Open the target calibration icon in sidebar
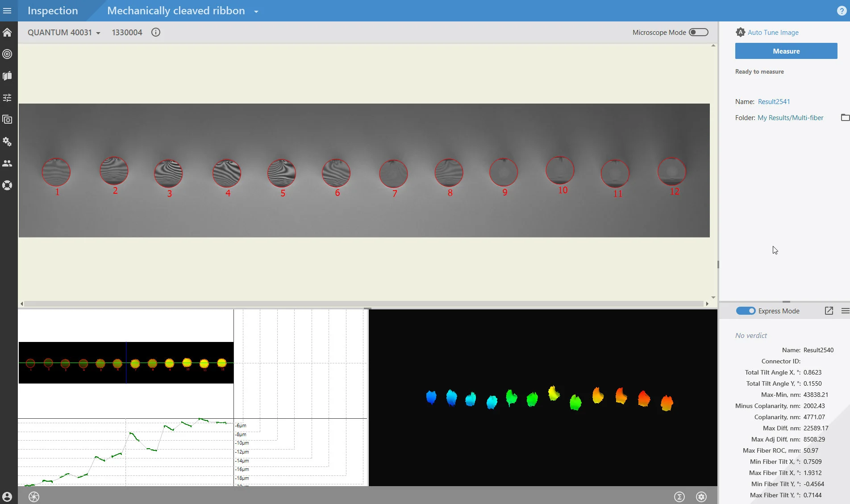The image size is (850, 504). pyautogui.click(x=7, y=54)
